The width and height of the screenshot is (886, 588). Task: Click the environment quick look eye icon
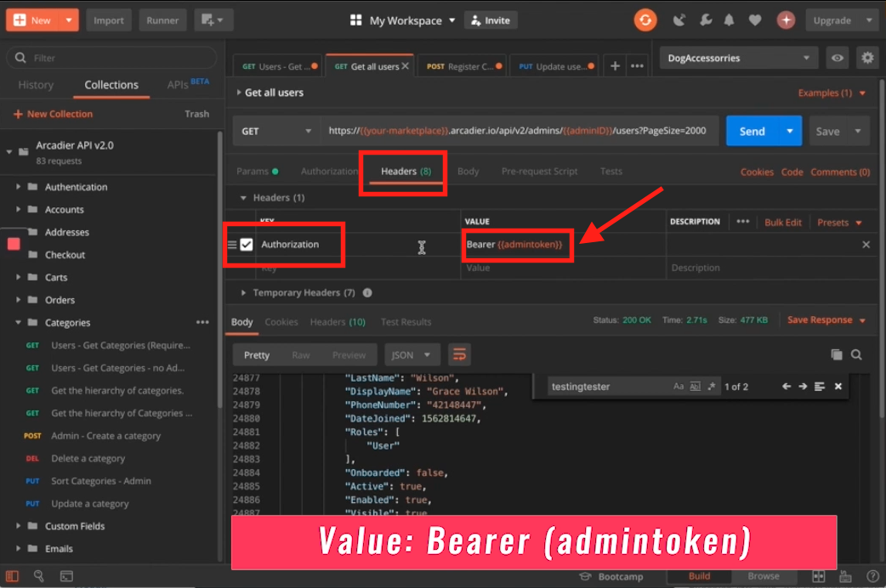pos(838,58)
